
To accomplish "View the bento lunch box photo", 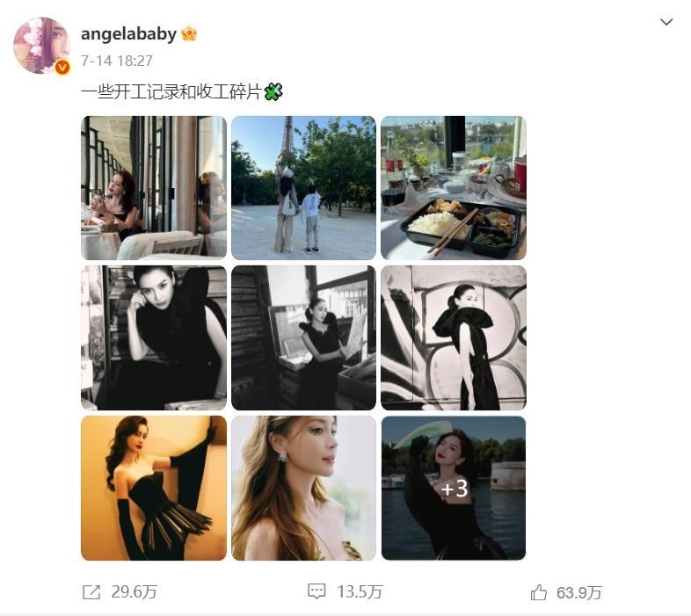I will [x=454, y=188].
